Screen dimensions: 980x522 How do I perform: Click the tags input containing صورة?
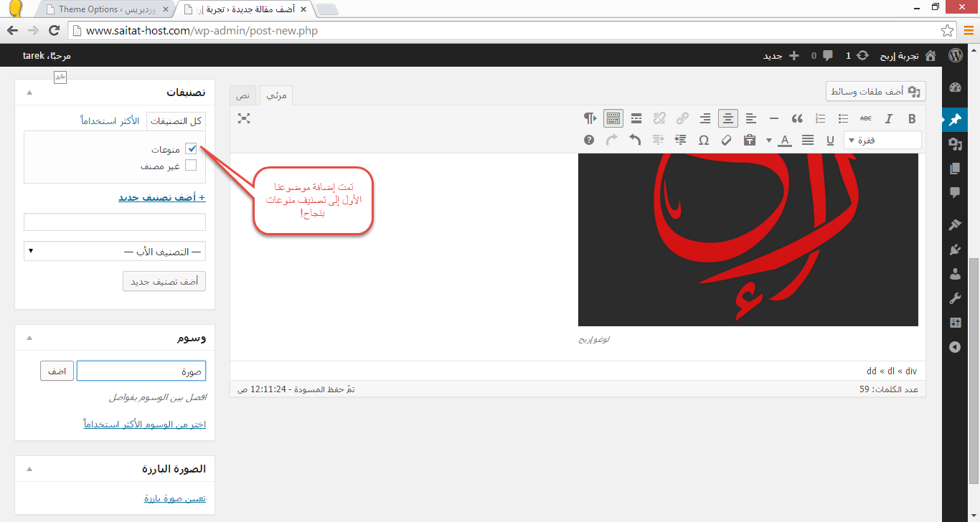(x=141, y=371)
